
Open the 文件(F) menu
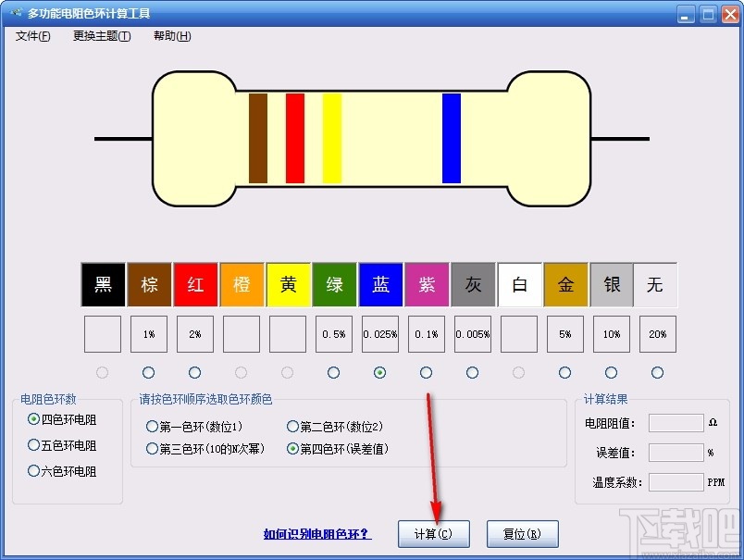pos(31,36)
